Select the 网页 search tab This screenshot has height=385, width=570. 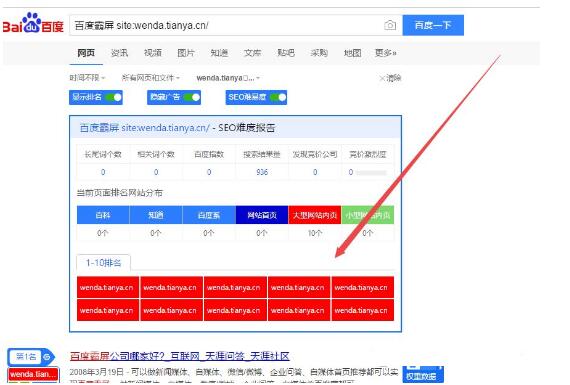(x=86, y=53)
